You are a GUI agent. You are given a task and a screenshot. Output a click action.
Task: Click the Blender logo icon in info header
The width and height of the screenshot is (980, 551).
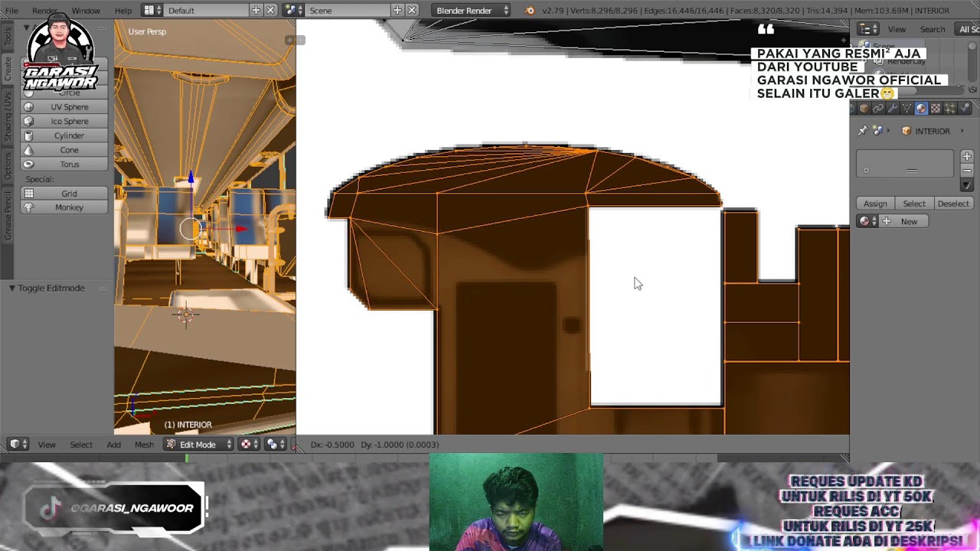point(530,10)
